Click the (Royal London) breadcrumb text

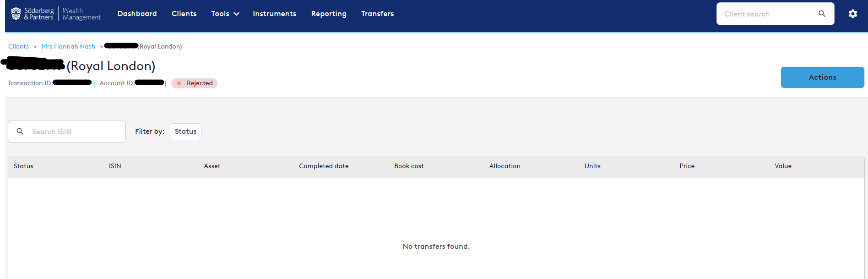click(160, 46)
